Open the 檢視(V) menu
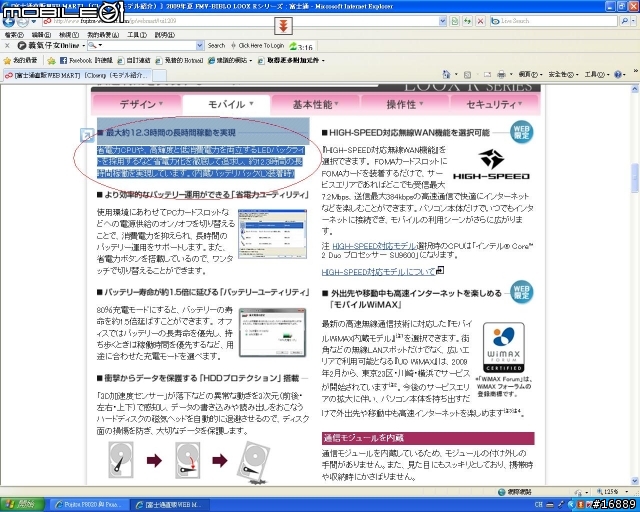This screenshot has height=512, width=640. (69, 35)
